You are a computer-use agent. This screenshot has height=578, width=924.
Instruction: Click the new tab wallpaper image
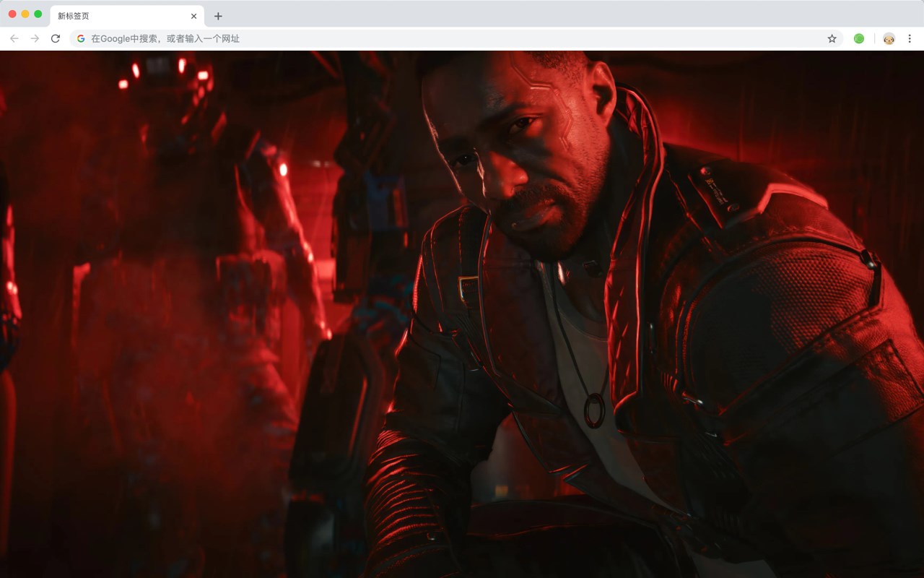click(x=462, y=314)
